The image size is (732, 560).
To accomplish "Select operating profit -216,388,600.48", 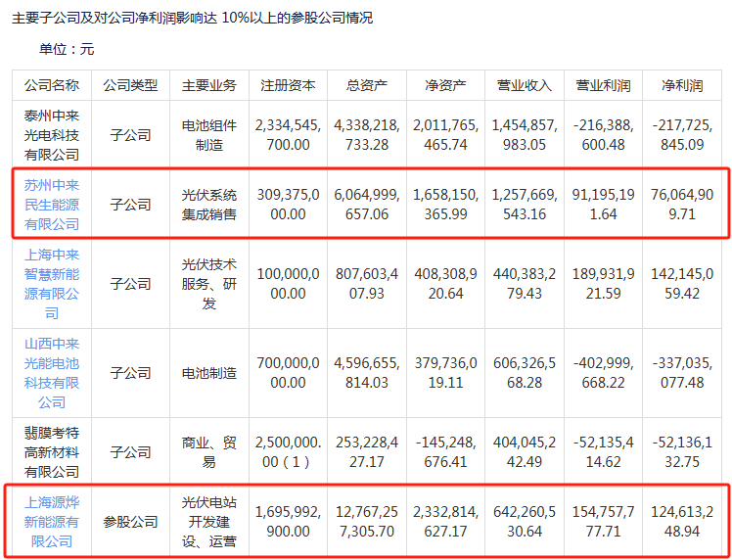I will pos(603,135).
